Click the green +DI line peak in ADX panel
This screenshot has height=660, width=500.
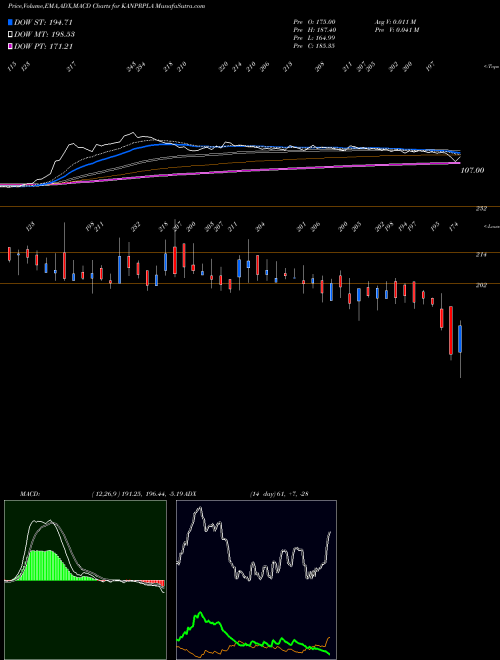(x=200, y=613)
